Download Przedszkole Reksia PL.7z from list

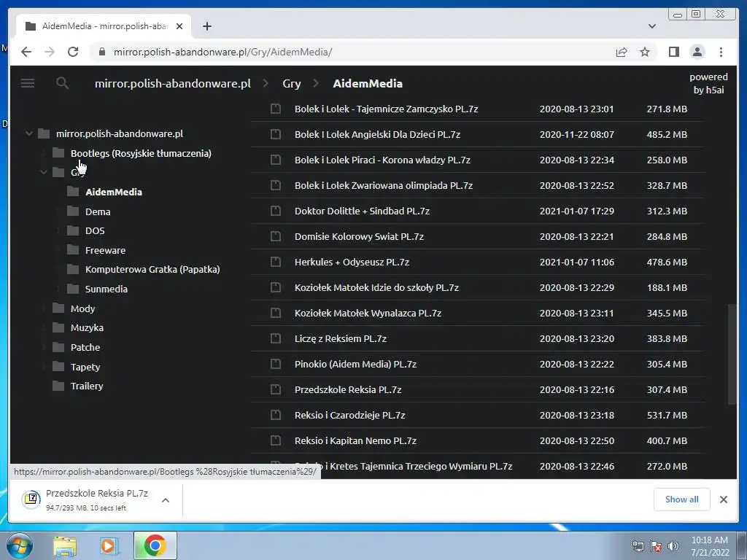[x=348, y=389]
